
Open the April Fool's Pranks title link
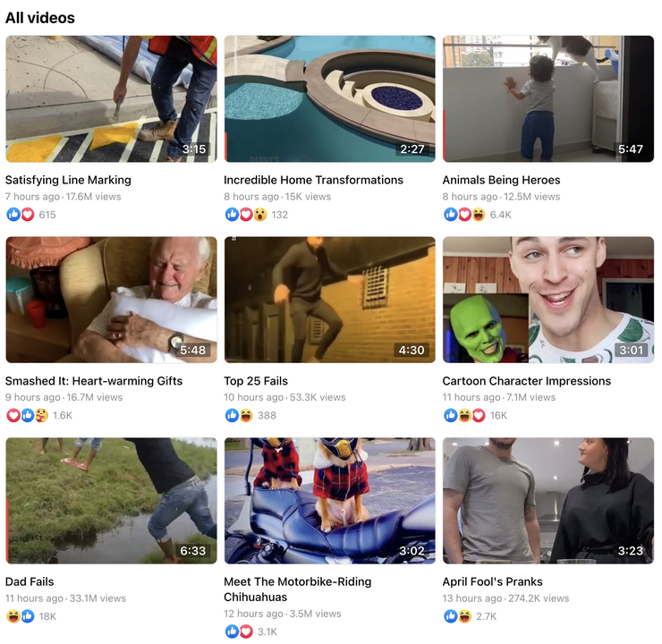click(x=492, y=581)
